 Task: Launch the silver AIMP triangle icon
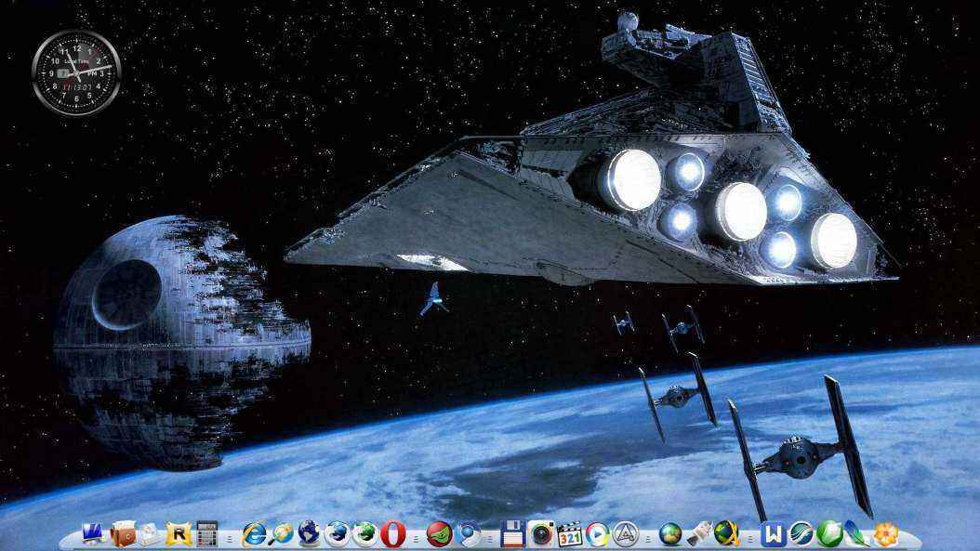[x=625, y=534]
